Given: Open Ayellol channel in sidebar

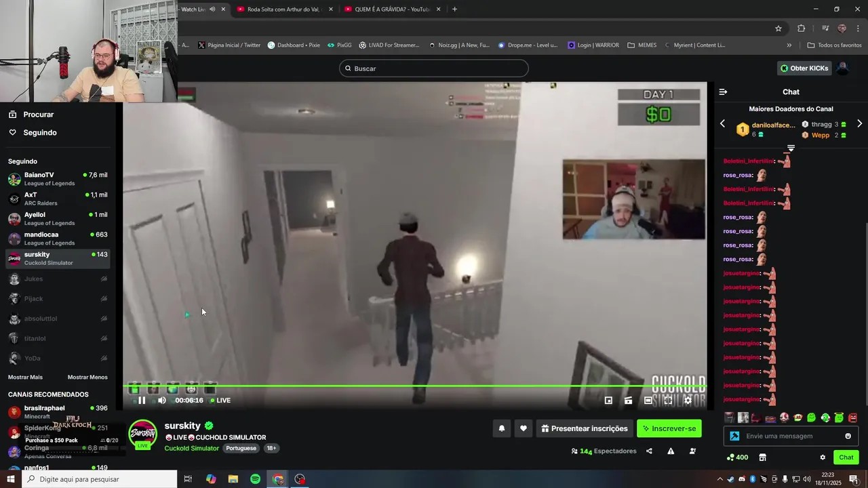Looking at the screenshot, I should [x=58, y=219].
